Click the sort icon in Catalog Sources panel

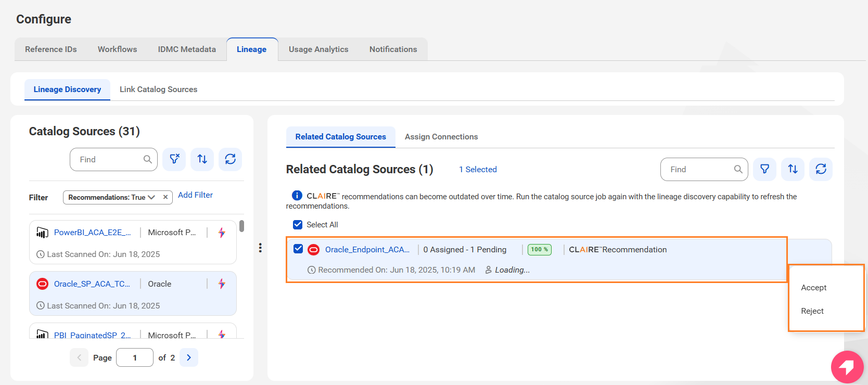coord(202,159)
